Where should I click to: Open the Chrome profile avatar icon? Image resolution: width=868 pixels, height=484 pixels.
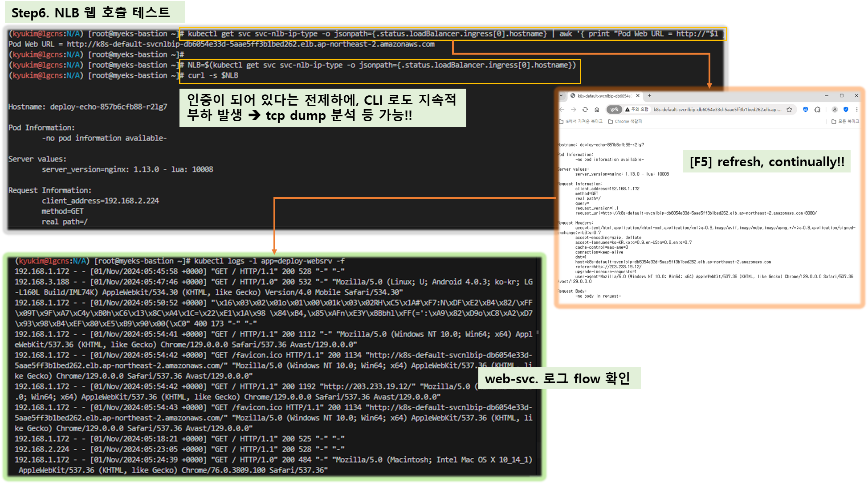(x=835, y=110)
